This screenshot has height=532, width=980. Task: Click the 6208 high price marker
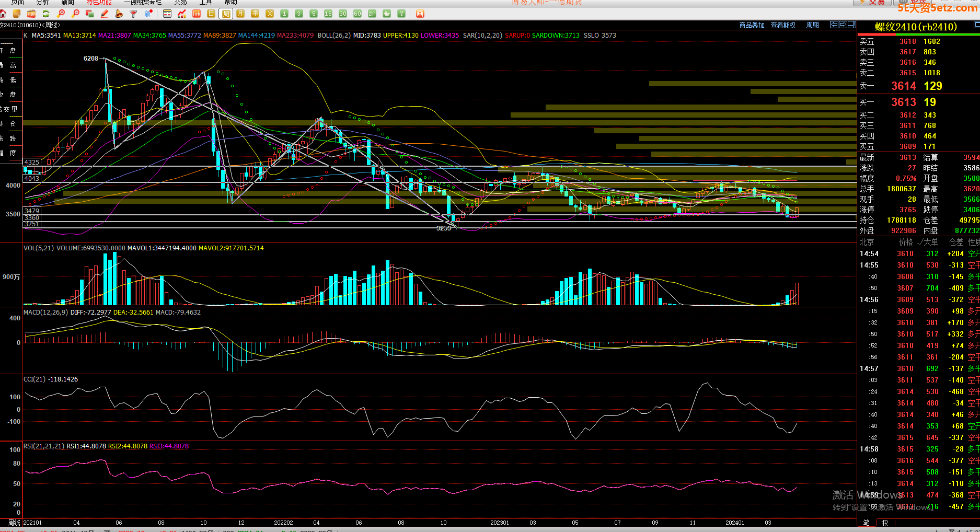coord(91,59)
